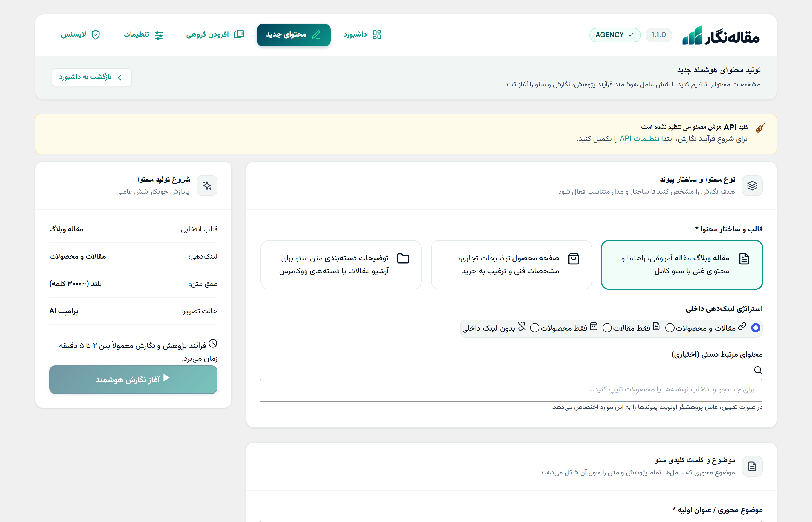812x522 pixels.
Task: Select فقط مقالات radio option
Action: (x=670, y=328)
